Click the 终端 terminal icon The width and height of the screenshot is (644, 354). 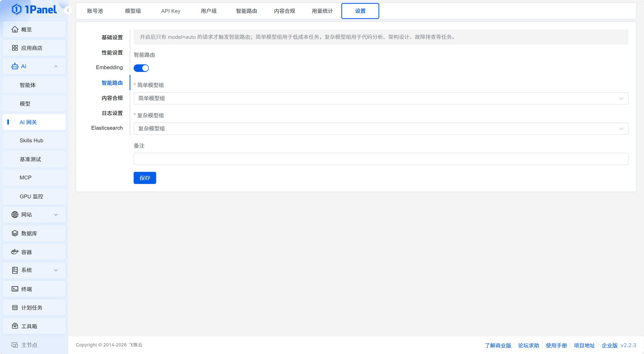point(15,289)
